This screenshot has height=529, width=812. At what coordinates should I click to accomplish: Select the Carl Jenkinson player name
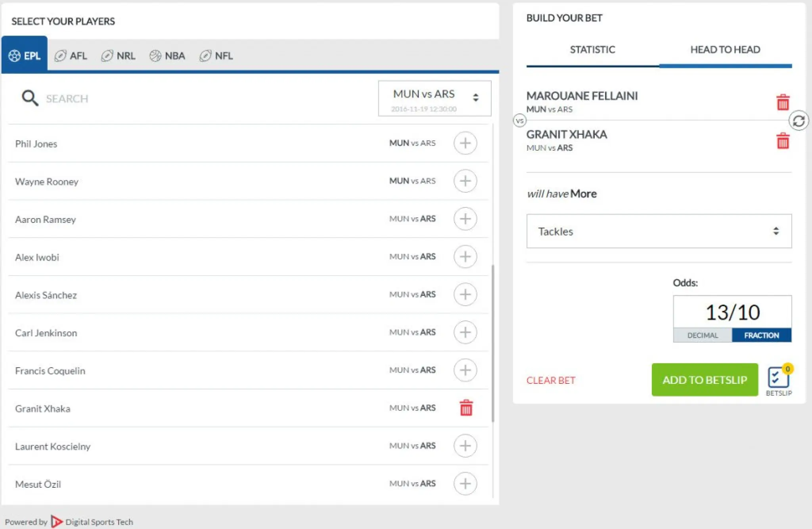[46, 333]
